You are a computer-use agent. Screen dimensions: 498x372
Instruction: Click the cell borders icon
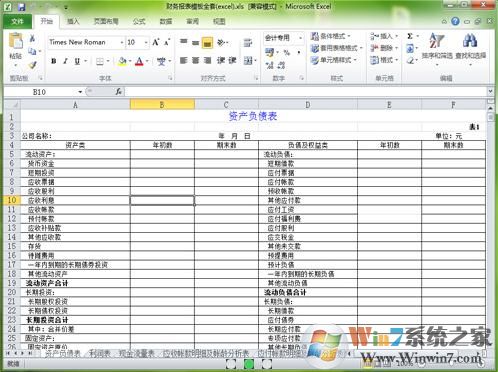point(100,61)
